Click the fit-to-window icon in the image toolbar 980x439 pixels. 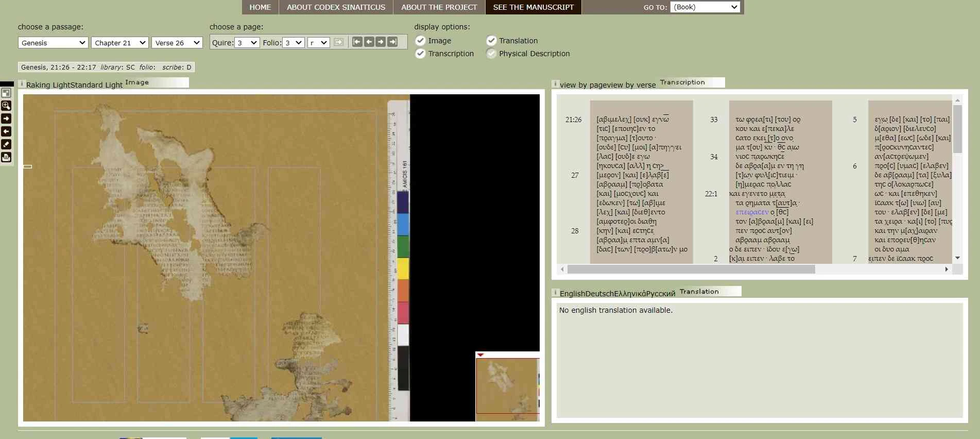6,93
